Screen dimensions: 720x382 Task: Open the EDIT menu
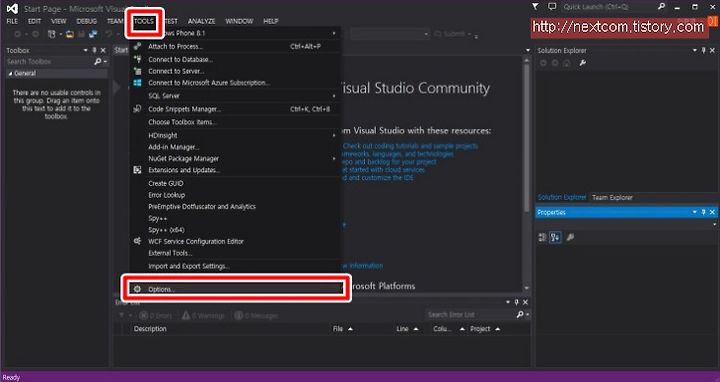click(34, 21)
